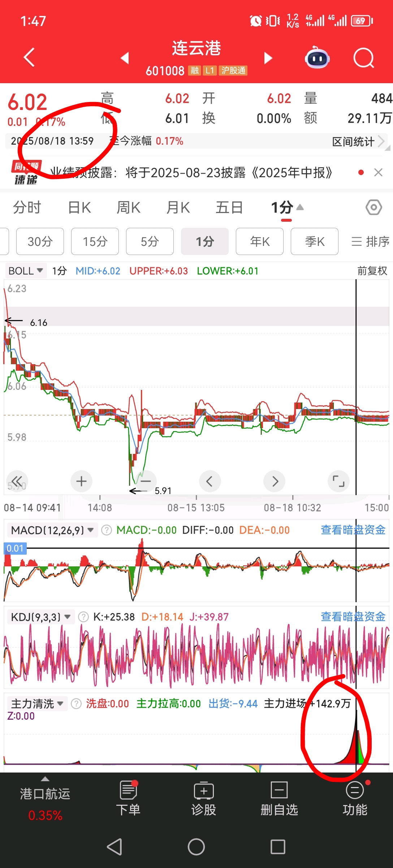Open 查看暗盘资金 link in MACD panel
The image size is (393, 868).
point(353,530)
